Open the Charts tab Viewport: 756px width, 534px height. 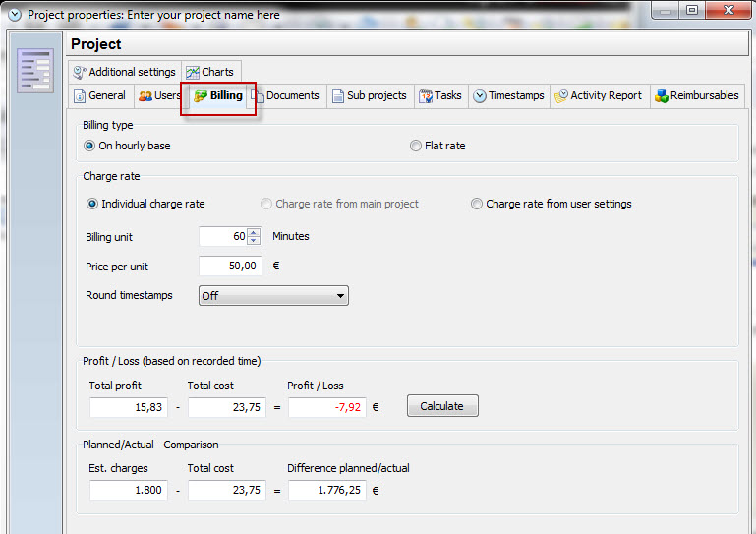(210, 72)
